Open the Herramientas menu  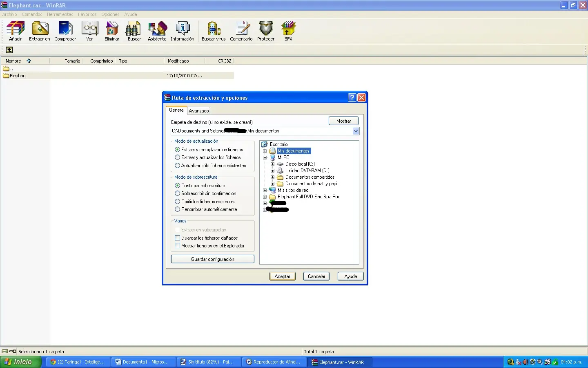point(60,14)
